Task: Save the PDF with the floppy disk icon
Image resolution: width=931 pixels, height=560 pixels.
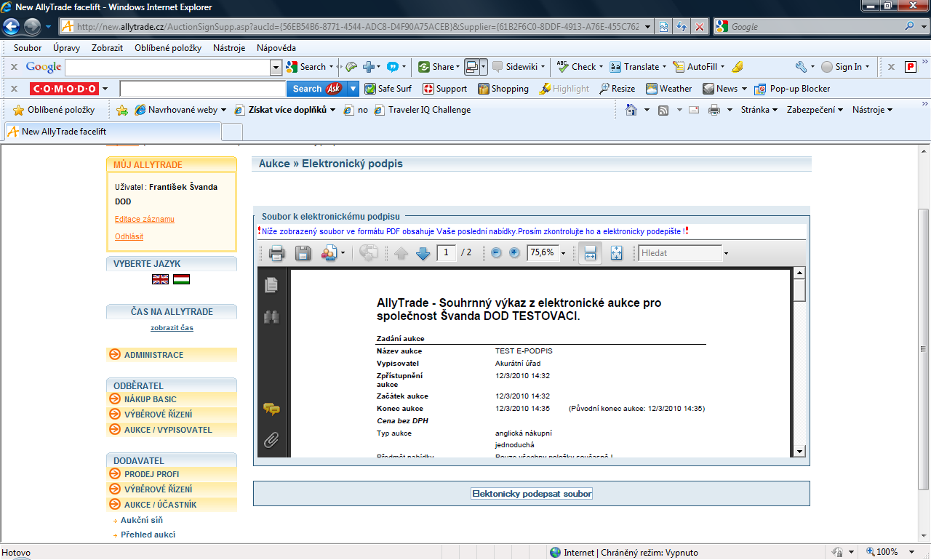Action: (303, 253)
